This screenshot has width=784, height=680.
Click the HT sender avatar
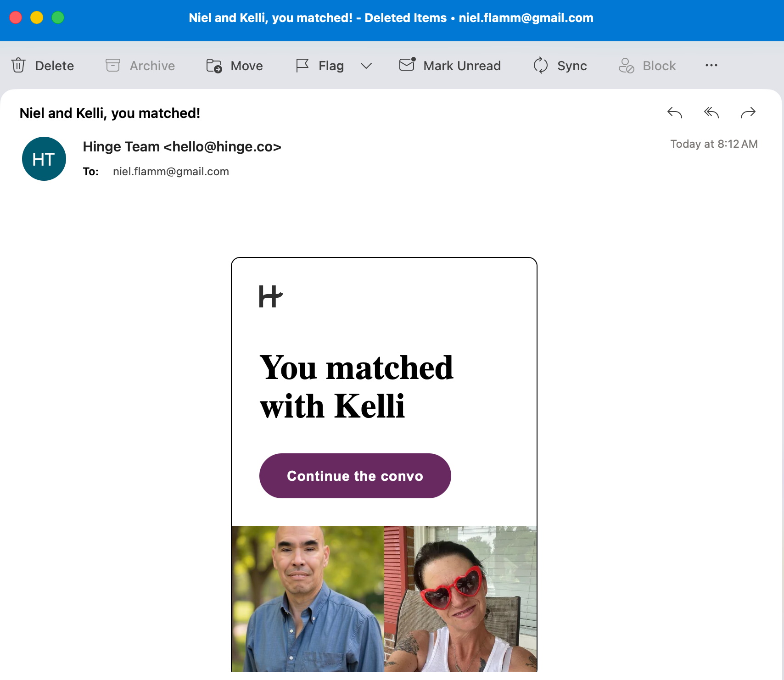click(44, 159)
